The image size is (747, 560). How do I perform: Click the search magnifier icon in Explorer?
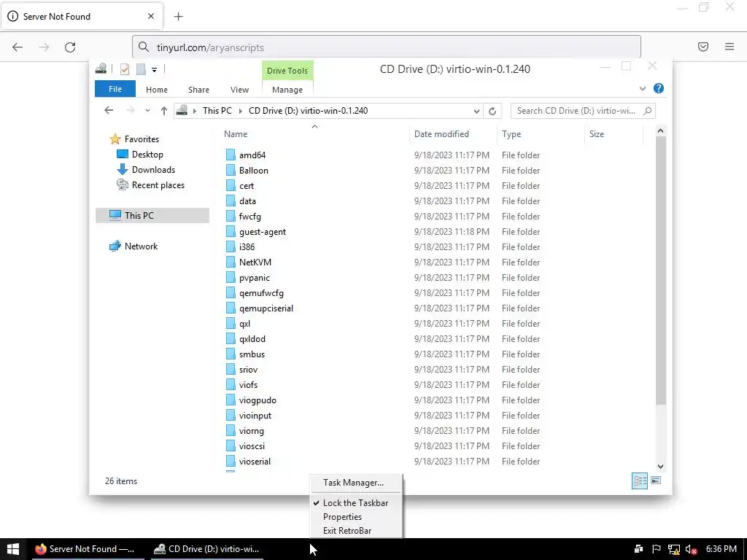[x=648, y=111]
